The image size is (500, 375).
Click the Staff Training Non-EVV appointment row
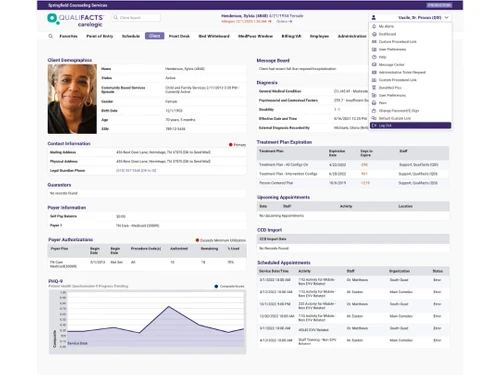tap(353, 341)
